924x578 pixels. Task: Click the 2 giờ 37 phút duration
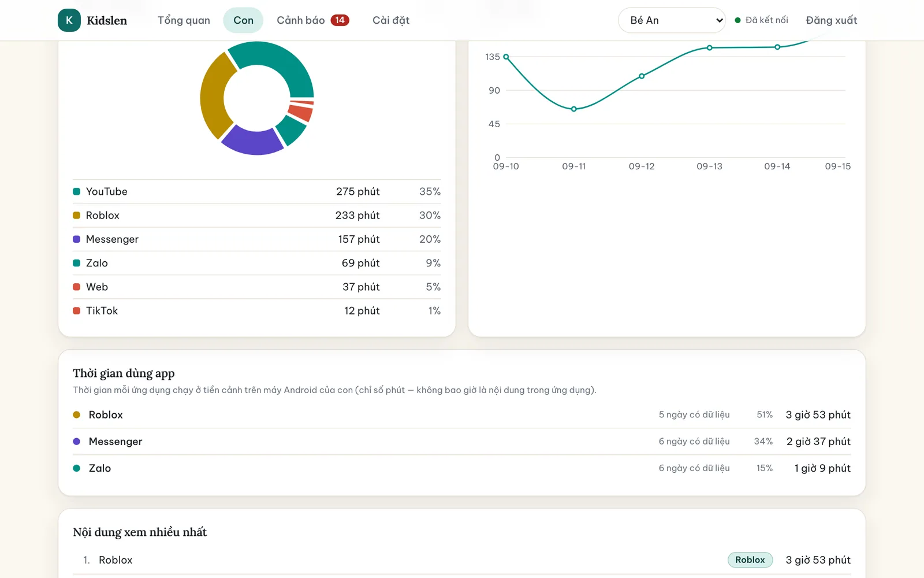point(818,442)
